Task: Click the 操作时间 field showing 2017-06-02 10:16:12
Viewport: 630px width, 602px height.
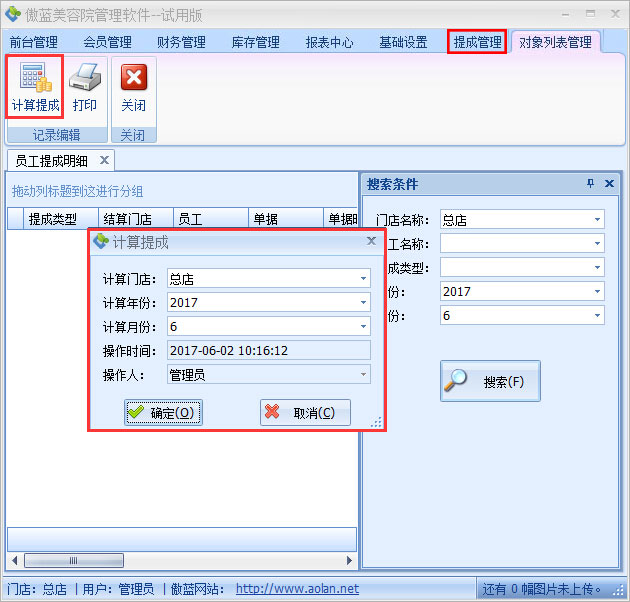Action: 268,350
